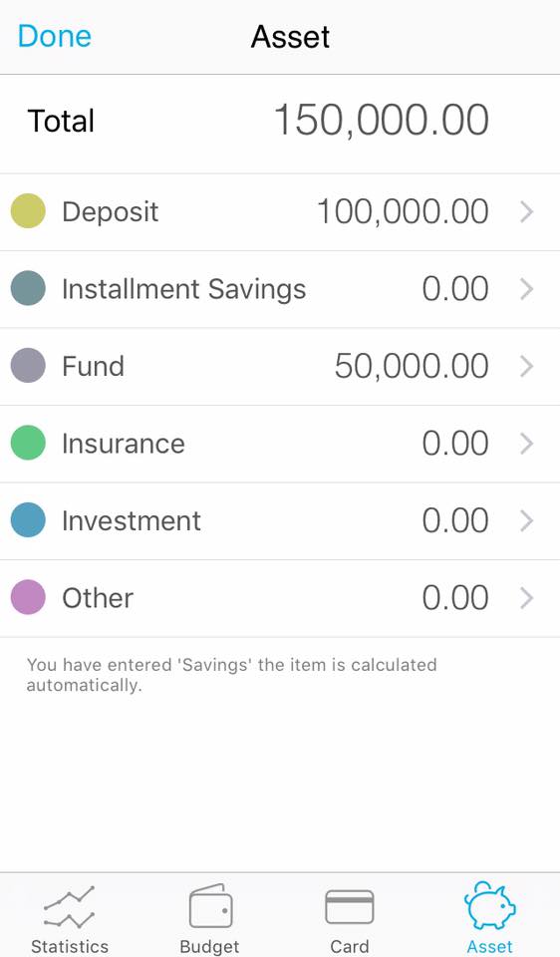Tap the Done button
Viewport: 560px width, 957px height.
tap(55, 36)
